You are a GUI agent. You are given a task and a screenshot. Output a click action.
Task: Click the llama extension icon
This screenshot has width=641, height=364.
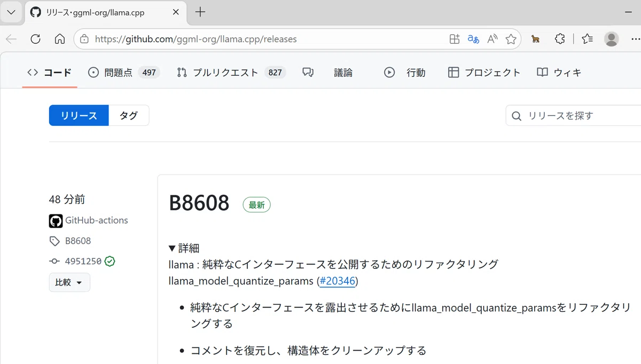[x=535, y=39]
